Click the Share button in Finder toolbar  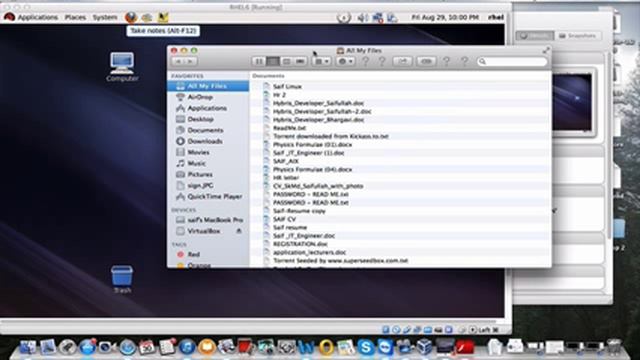(402, 61)
